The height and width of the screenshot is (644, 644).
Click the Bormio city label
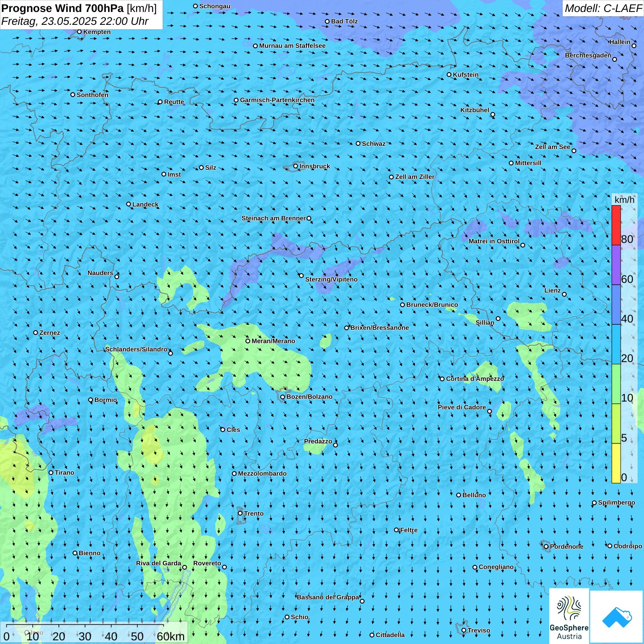pos(105,400)
